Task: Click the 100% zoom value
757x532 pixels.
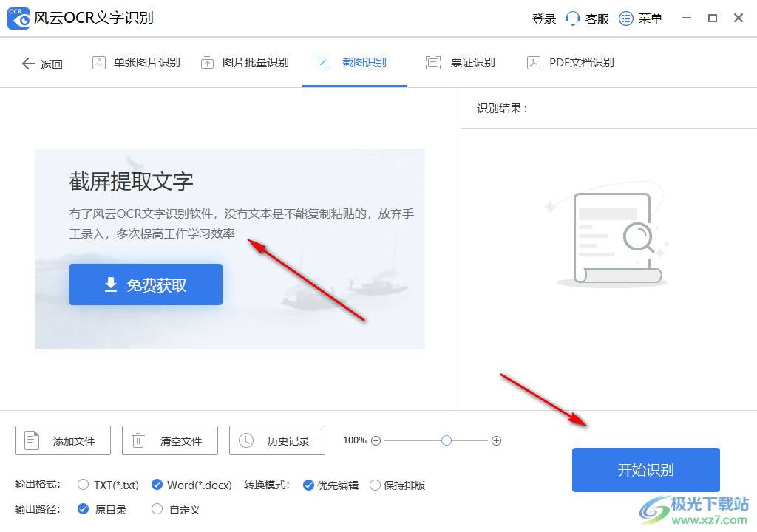Action: tap(355, 440)
